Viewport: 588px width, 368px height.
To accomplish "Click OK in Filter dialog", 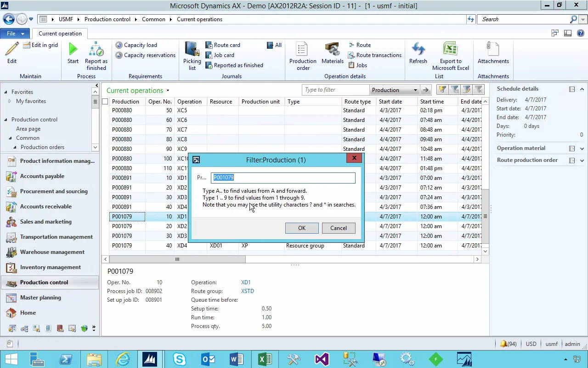I will [302, 228].
